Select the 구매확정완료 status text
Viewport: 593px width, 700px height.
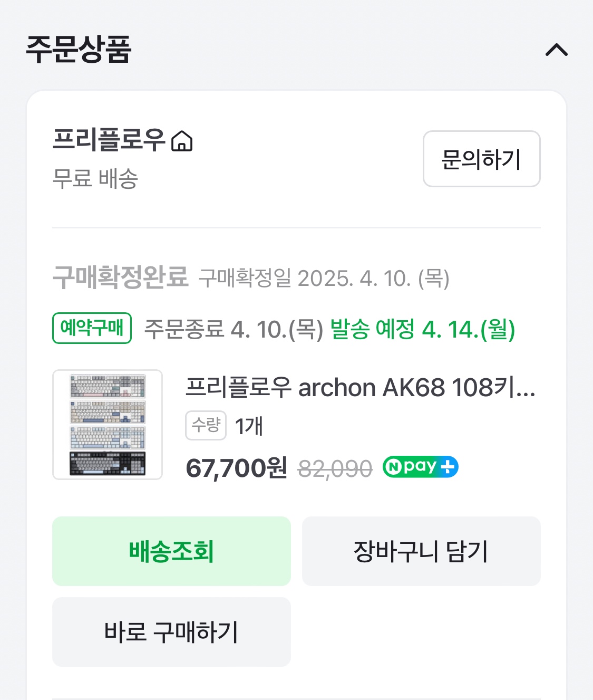click(120, 276)
